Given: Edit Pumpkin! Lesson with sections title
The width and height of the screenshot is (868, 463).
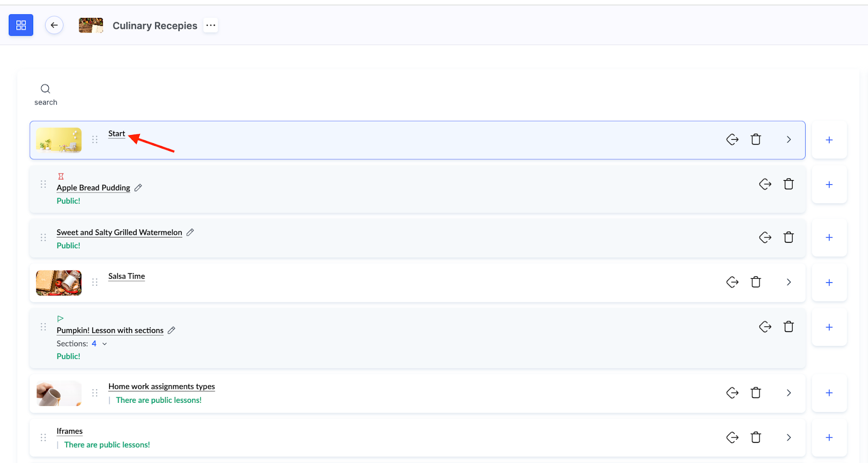Looking at the screenshot, I should [171, 330].
